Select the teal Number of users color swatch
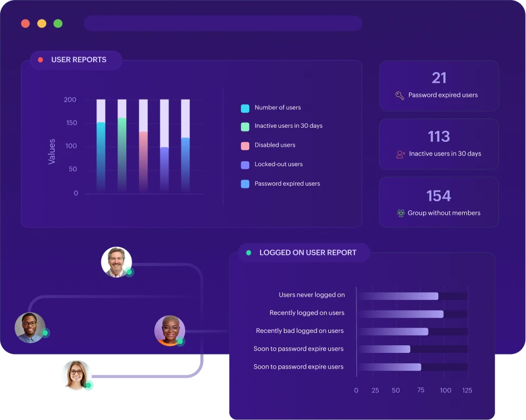This screenshot has width=526, height=420. [x=244, y=107]
